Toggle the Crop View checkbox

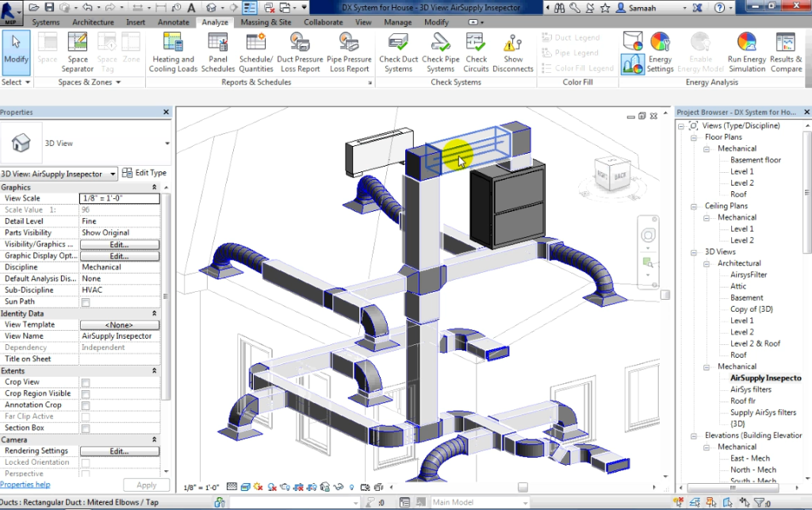coord(86,382)
